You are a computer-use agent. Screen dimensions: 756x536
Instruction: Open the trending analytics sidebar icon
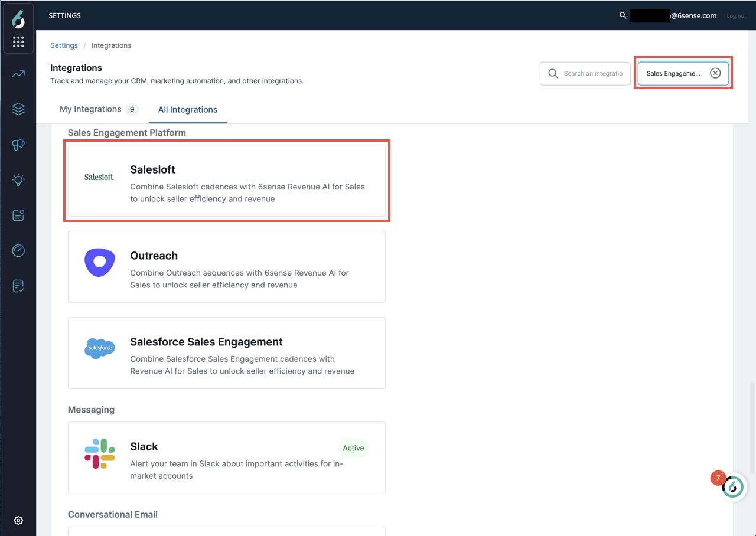[18, 74]
